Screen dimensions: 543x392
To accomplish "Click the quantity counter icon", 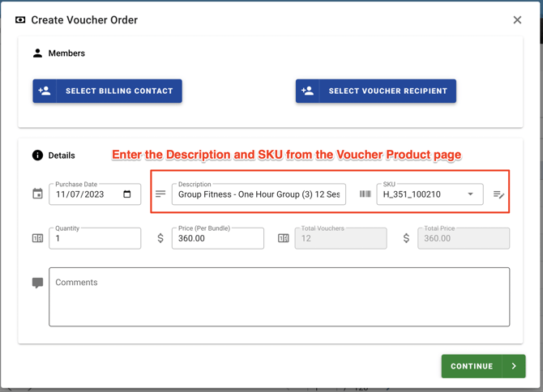I will coord(37,238).
